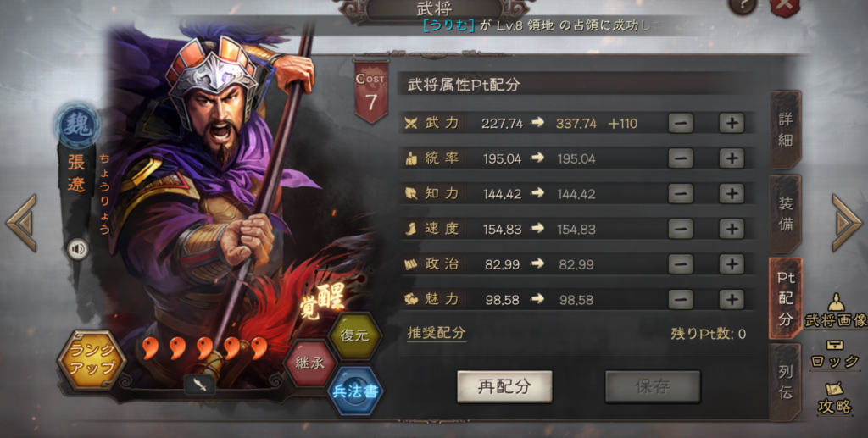Click the sword weapon type icon
Screen dimensions: 868x438
pyautogui.click(x=200, y=385)
